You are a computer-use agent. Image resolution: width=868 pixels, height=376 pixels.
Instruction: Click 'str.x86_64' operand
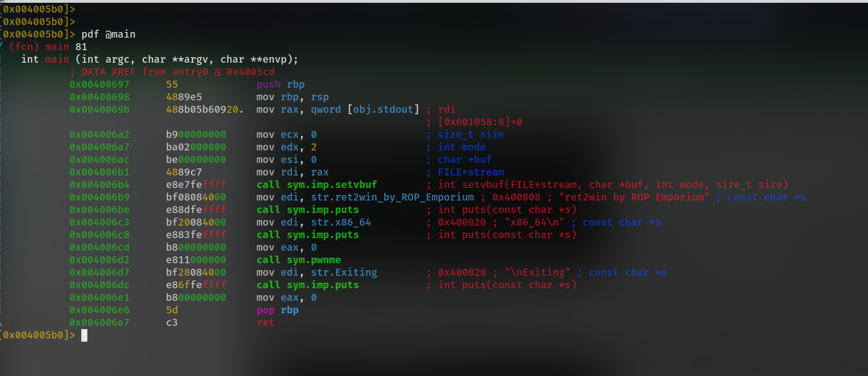coord(341,222)
